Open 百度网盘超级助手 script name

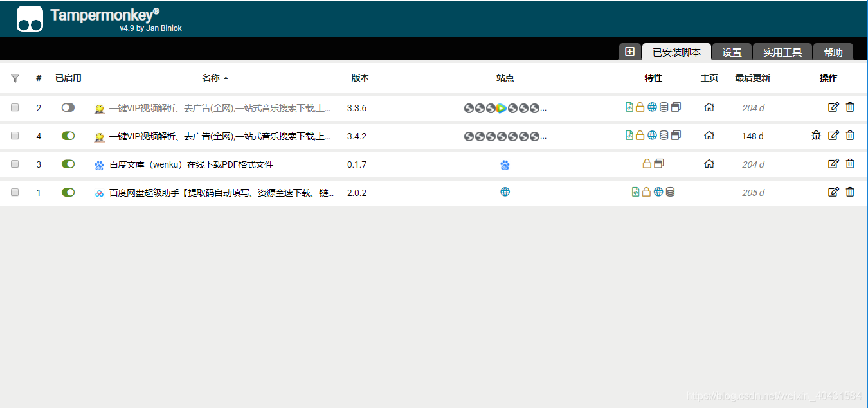(x=221, y=193)
